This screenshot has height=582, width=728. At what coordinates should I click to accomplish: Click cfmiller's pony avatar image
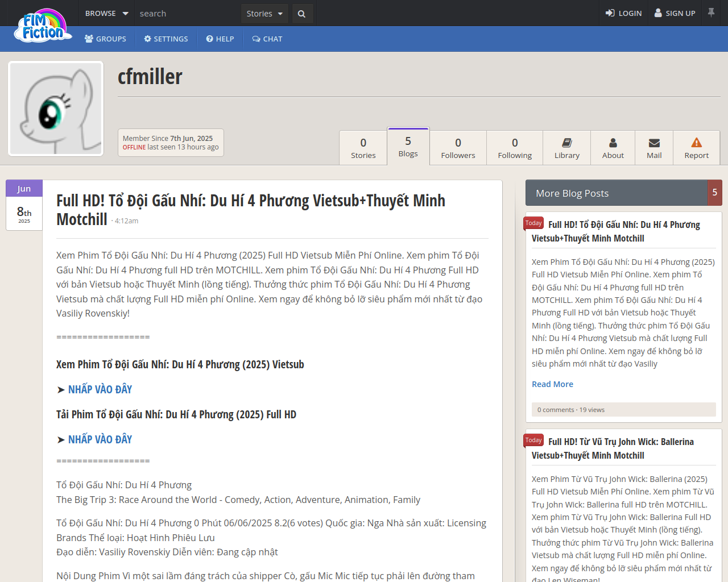(56, 109)
